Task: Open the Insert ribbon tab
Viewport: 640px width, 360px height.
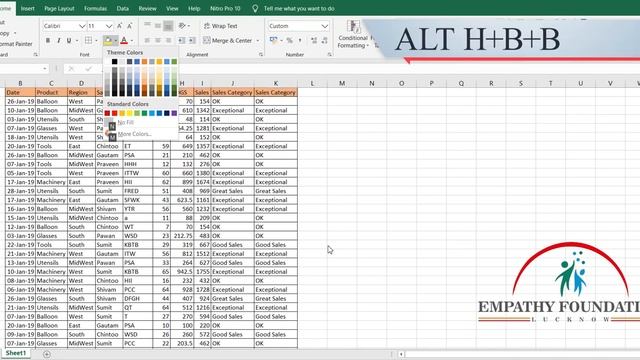Action: click(28, 8)
